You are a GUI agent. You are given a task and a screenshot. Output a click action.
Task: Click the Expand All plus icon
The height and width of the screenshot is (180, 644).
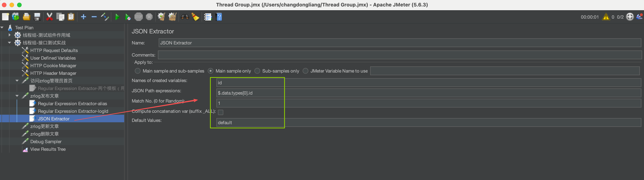84,17
